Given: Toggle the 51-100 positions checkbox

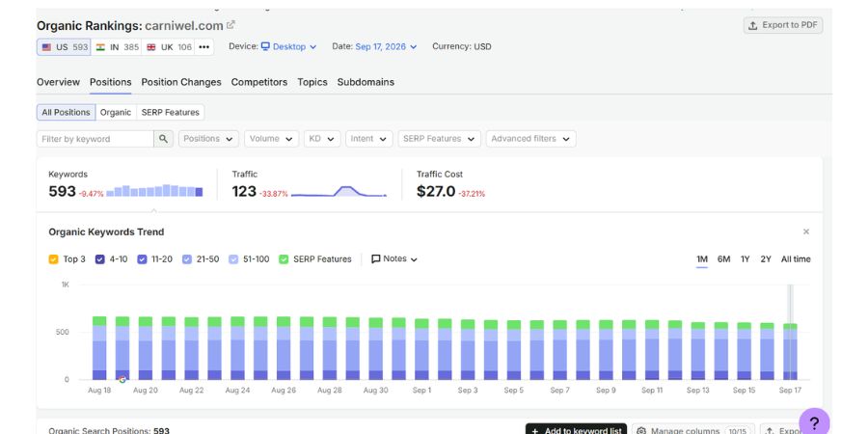Looking at the screenshot, I should coord(233,259).
